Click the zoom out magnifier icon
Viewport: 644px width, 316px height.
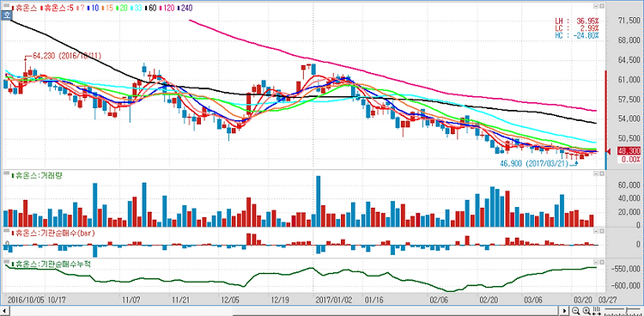click(x=575, y=311)
